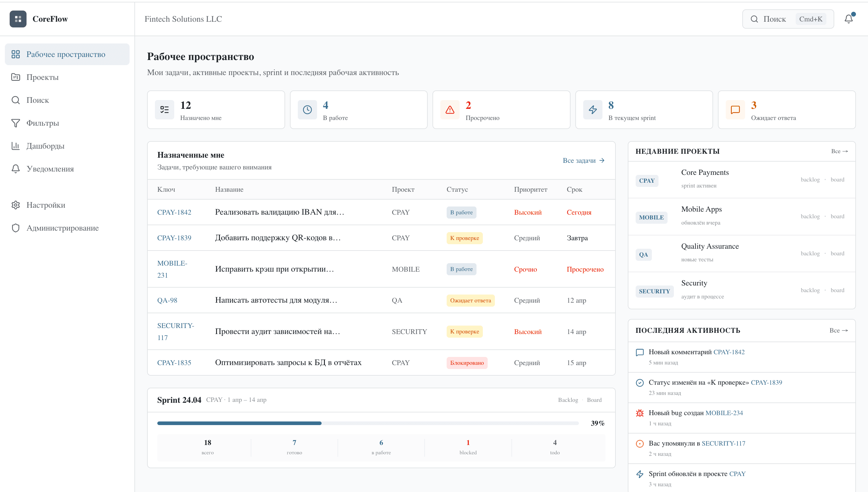Open Уведомления via the bell sidebar icon
The height and width of the screenshot is (492, 868).
16,169
